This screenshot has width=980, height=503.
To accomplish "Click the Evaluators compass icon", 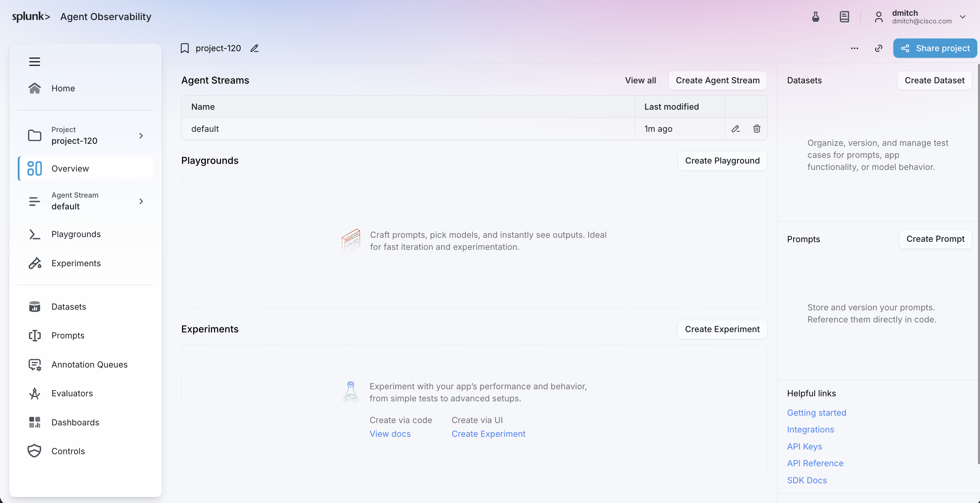I will tap(34, 394).
